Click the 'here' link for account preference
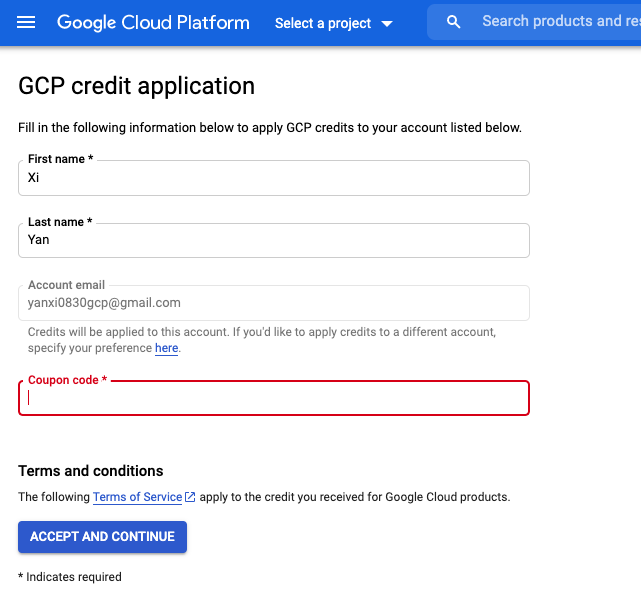The height and width of the screenshot is (594, 641). pyautogui.click(x=166, y=348)
